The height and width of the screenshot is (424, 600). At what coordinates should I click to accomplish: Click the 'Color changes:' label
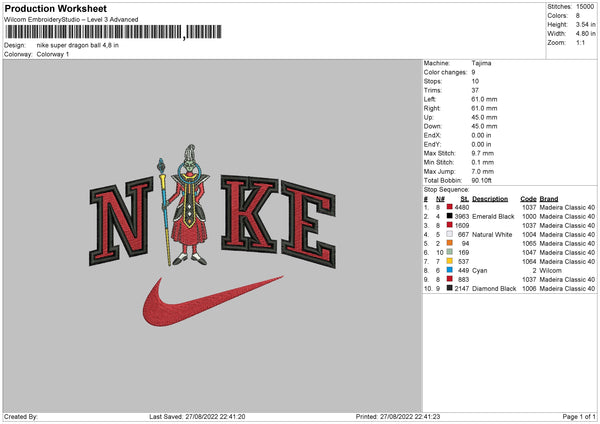coord(445,72)
